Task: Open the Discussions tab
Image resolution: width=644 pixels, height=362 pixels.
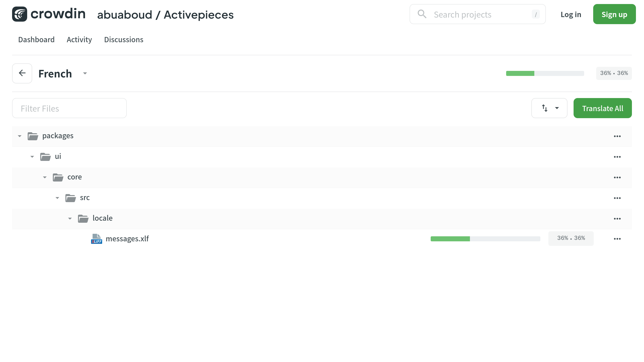Action: click(x=124, y=40)
